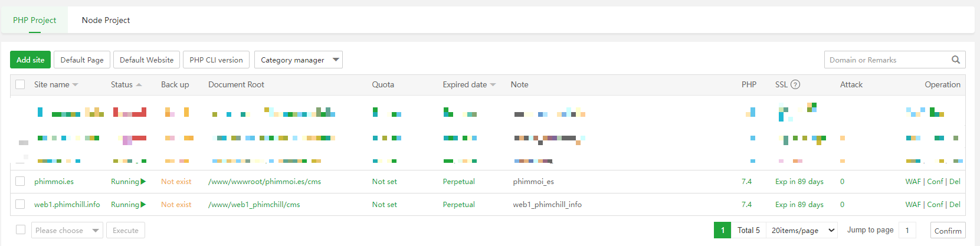The width and height of the screenshot is (980, 246).
Task: Click the SSL help question mark icon
Action: (795, 84)
